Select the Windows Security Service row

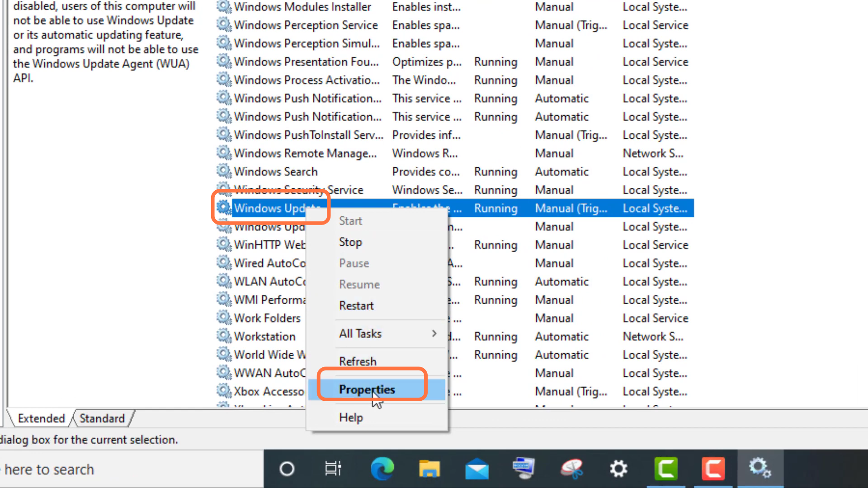(x=454, y=190)
